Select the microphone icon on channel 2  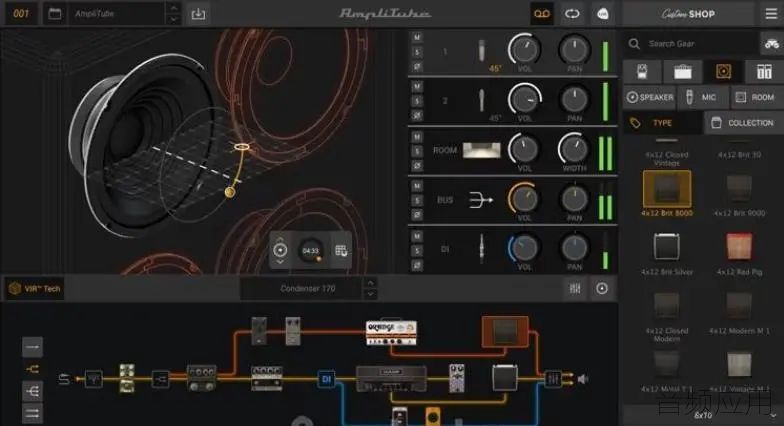coord(481,100)
